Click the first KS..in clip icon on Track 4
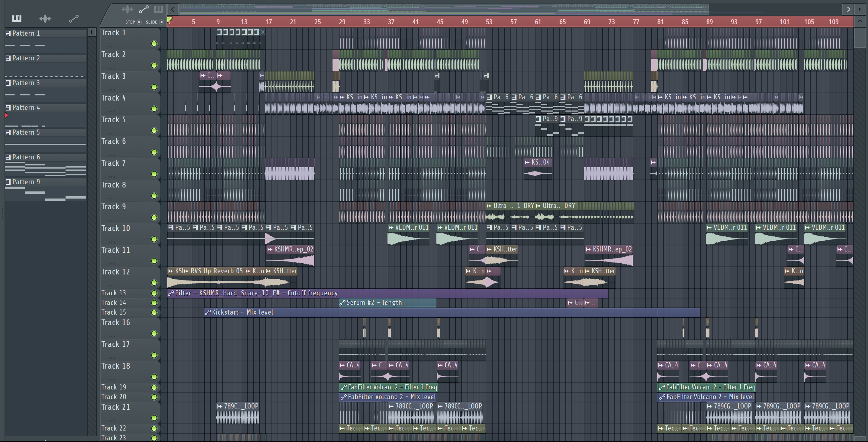Viewport: 868px width, 442px height. tap(342, 97)
